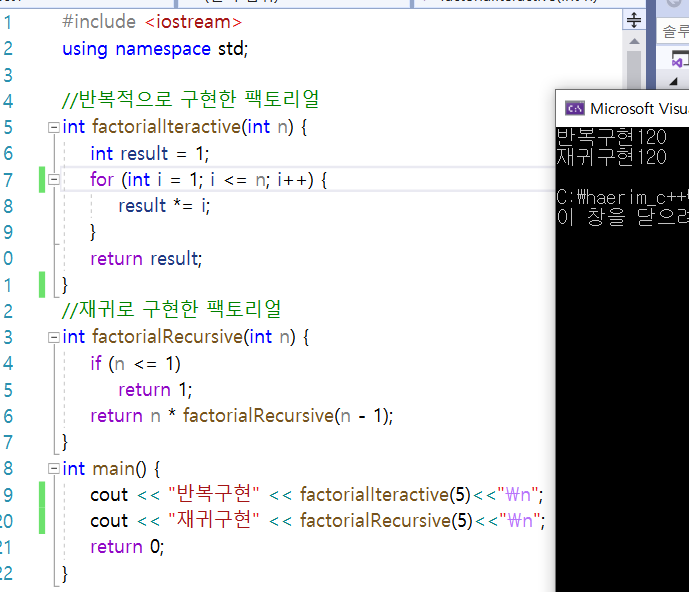Click the 'return n * factorialRecursive(n - 1);' line
This screenshot has width=689, height=592.
tap(242, 416)
